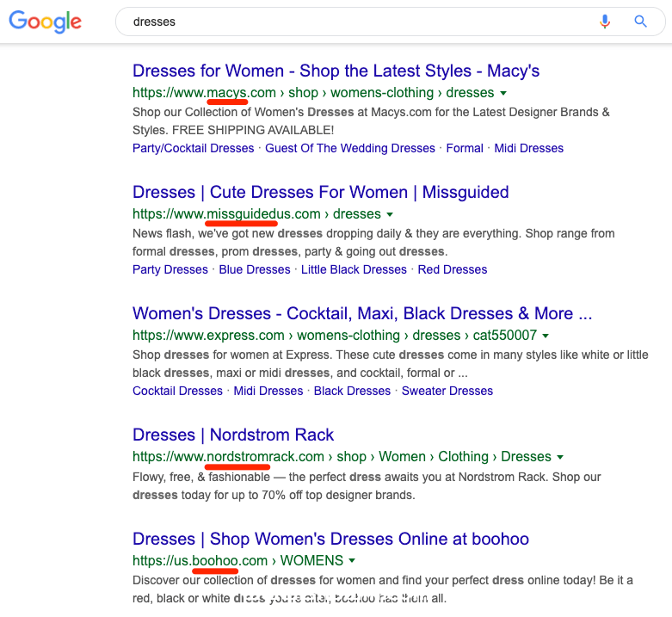The height and width of the screenshot is (617, 672).
Task: Open the 'Women's Dresses - Cocktail, Maxi' Express result
Action: pyautogui.click(x=362, y=313)
